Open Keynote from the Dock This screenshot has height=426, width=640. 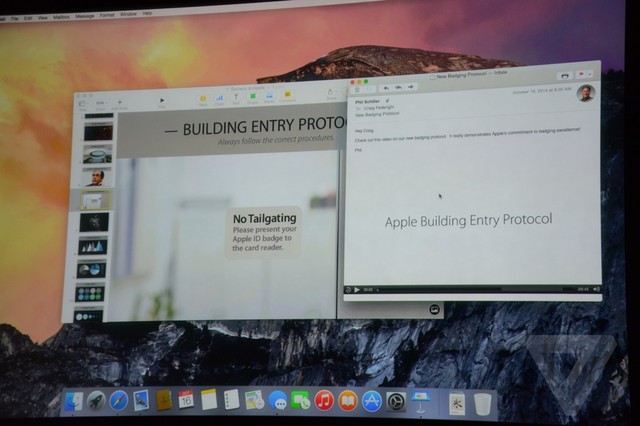(x=421, y=402)
